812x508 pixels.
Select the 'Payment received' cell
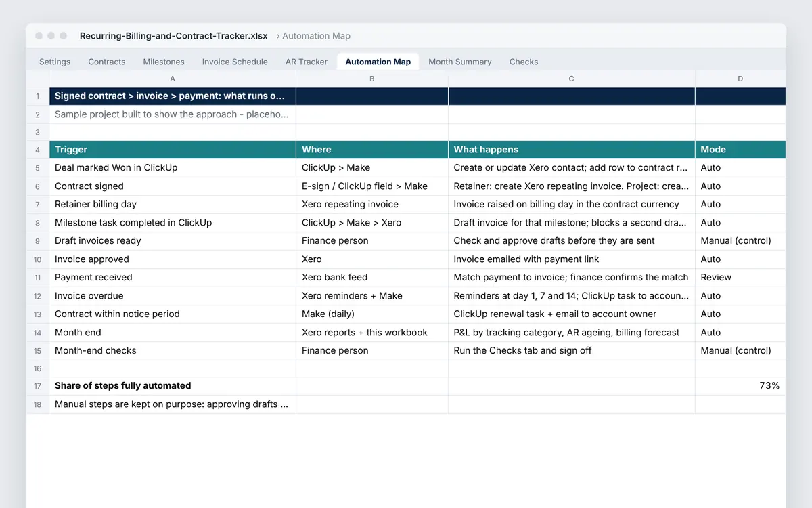tap(173, 278)
